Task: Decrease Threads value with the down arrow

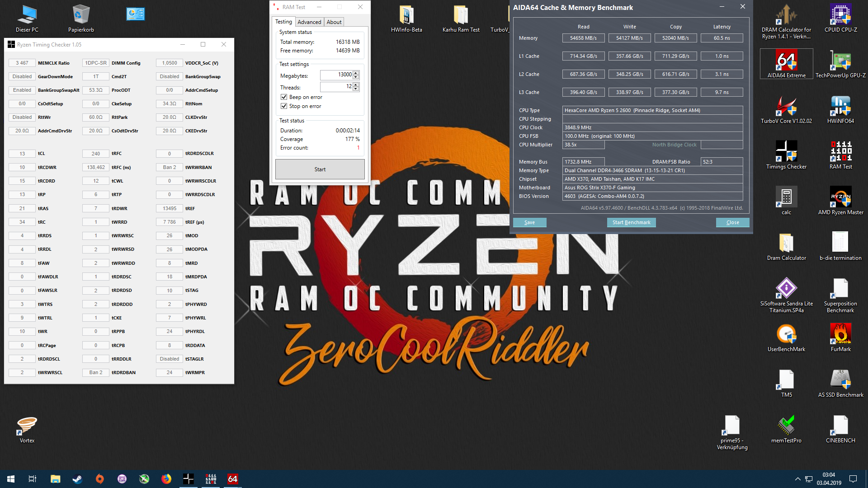Action: click(356, 89)
